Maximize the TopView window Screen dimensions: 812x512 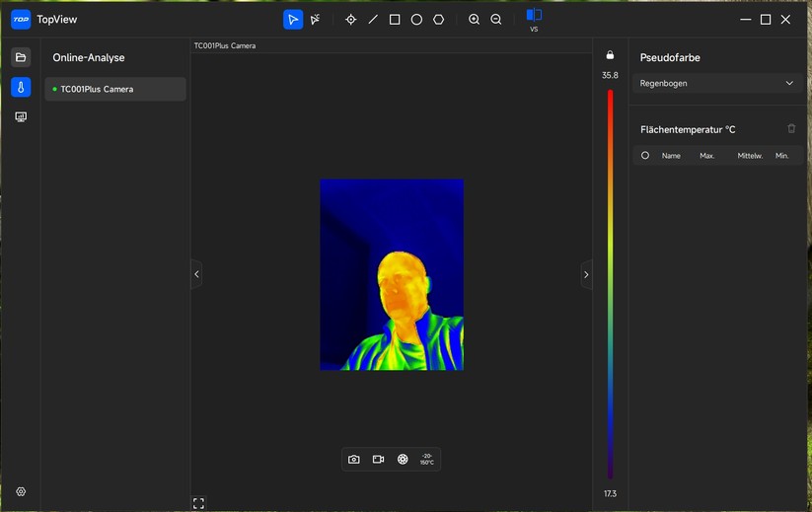click(766, 20)
